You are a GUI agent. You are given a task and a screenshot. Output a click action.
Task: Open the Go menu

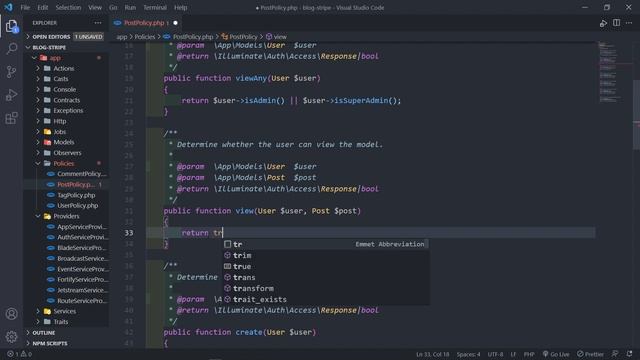113,7
